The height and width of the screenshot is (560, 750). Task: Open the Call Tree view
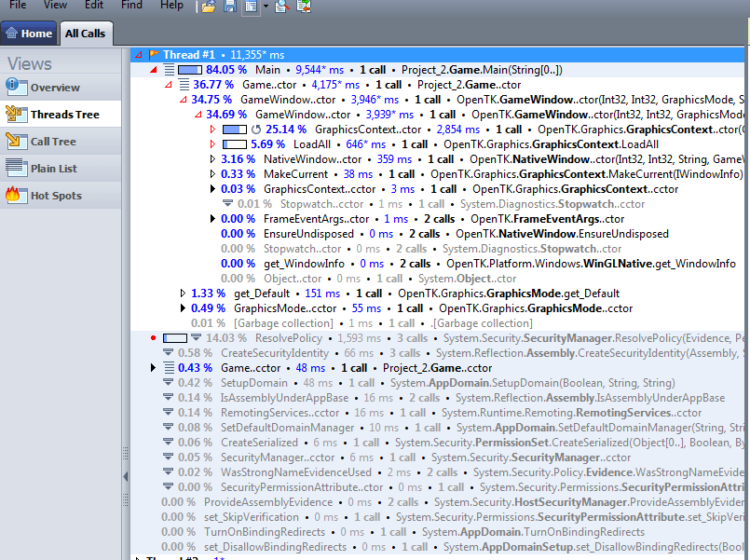[x=52, y=142]
